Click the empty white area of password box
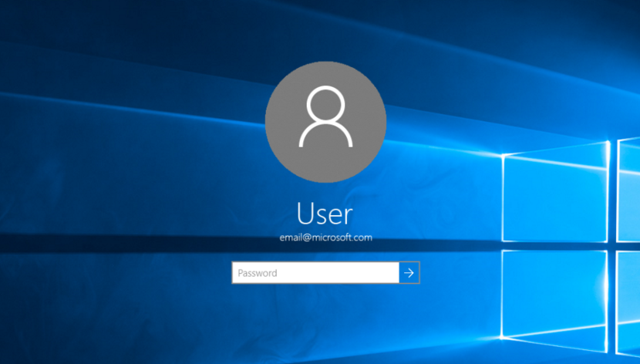This screenshot has width=640, height=364. (x=339, y=272)
